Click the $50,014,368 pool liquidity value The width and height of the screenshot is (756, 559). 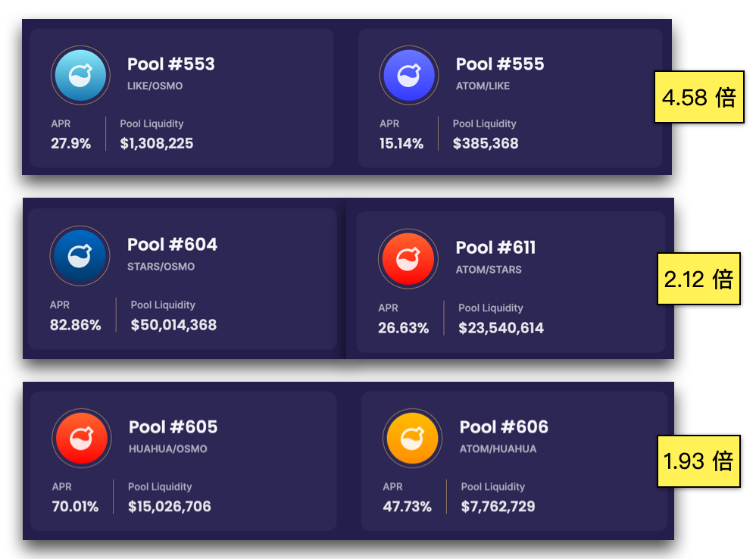pyautogui.click(x=173, y=325)
